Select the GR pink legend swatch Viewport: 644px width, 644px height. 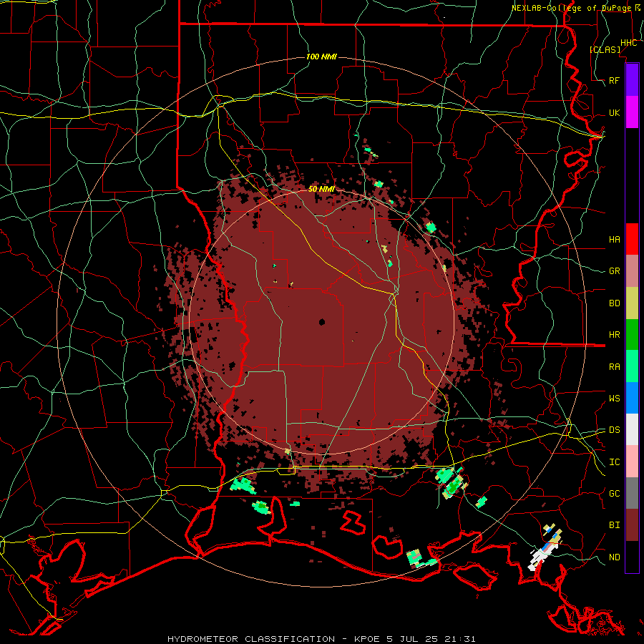[x=632, y=271]
